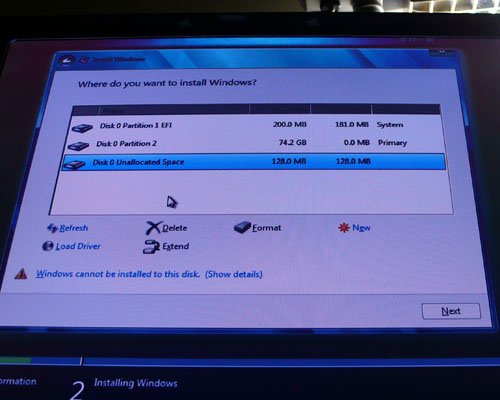Click the New partition link text

click(x=361, y=228)
